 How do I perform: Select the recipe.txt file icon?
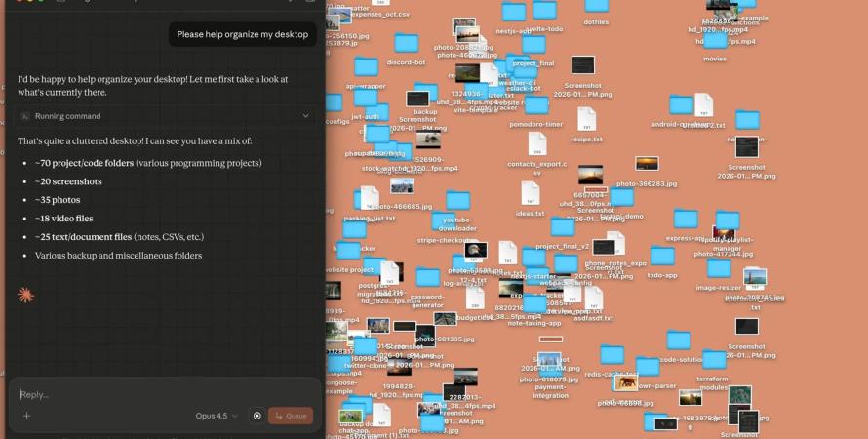[587, 119]
